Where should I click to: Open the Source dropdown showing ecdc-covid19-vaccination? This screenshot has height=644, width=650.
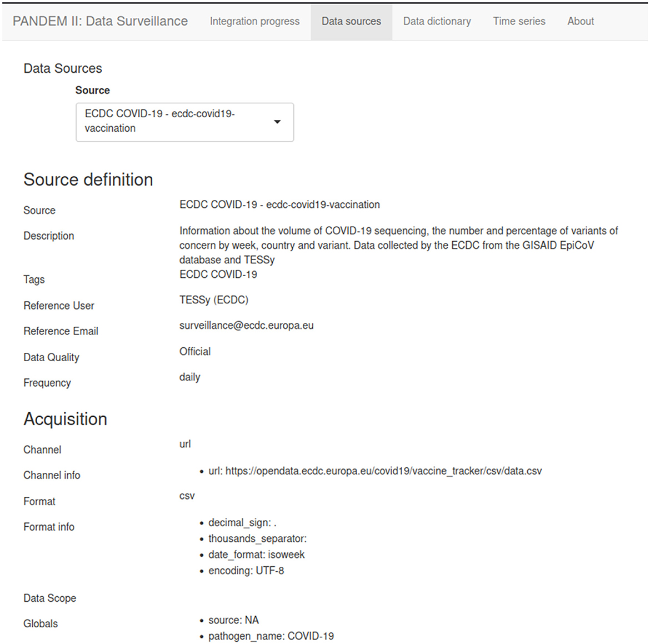pyautogui.click(x=185, y=122)
